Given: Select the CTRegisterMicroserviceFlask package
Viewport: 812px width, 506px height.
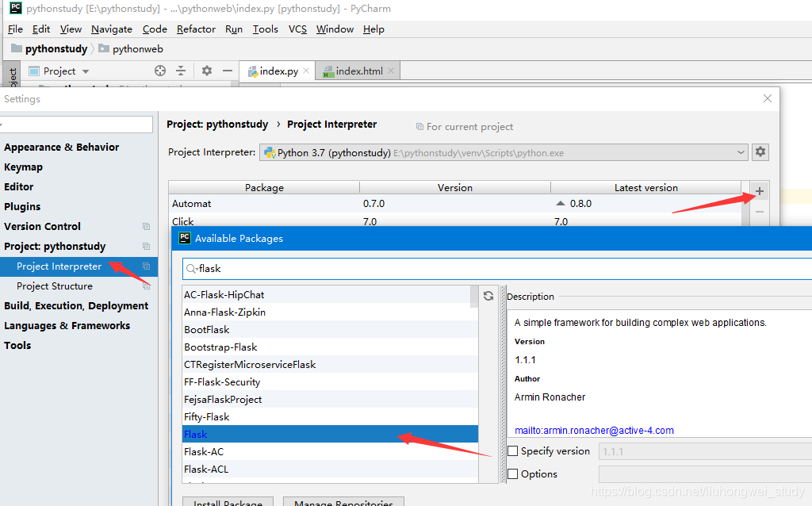Looking at the screenshot, I should [330, 365].
